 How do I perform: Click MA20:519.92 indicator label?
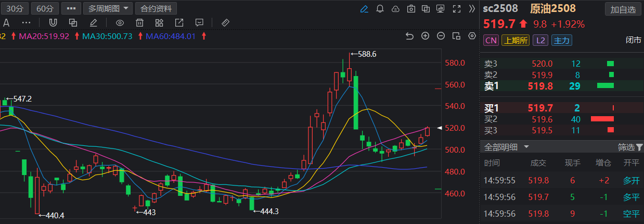[43, 36]
